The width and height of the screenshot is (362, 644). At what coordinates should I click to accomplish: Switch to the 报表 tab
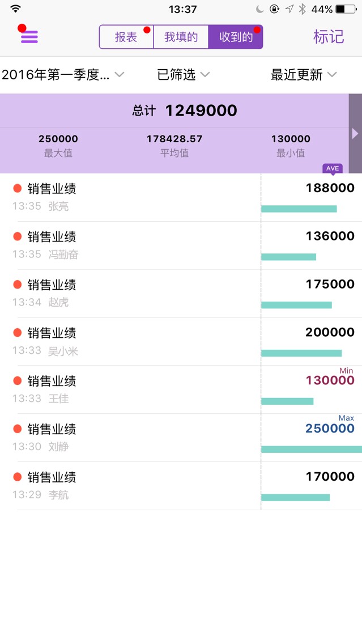click(126, 37)
